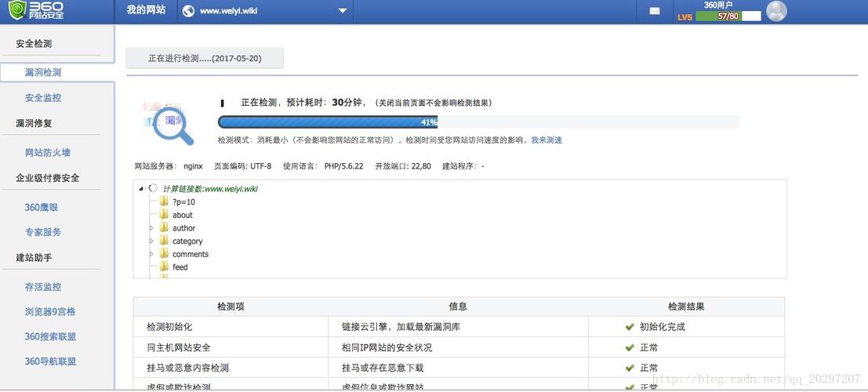
Task: Click the 检测结果 column header
Action: coord(686,307)
